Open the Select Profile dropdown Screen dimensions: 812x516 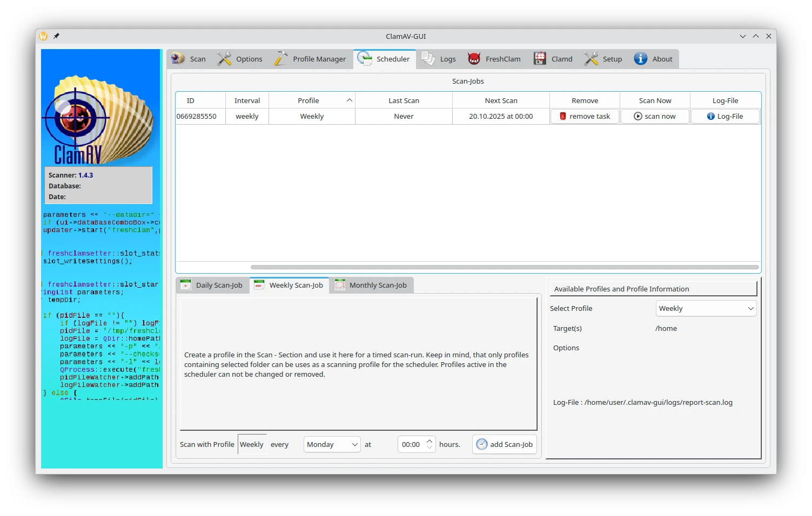coord(706,309)
